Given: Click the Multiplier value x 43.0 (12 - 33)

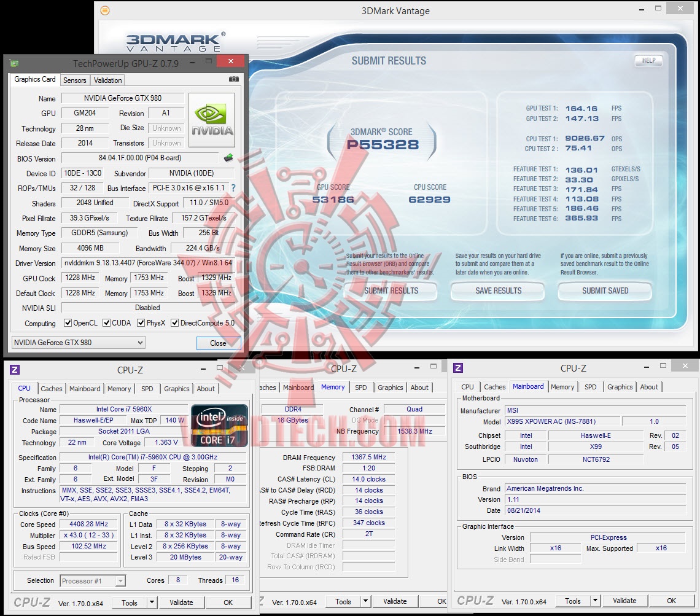Looking at the screenshot, I should (89, 535).
